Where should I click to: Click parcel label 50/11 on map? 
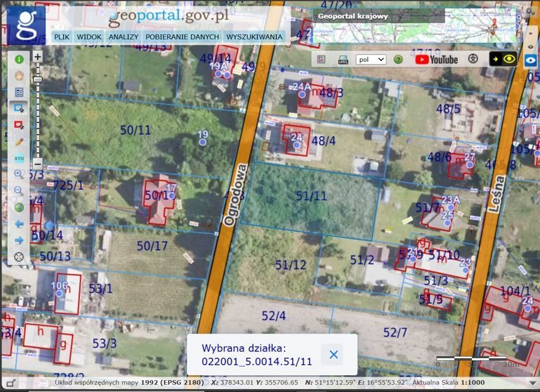pos(136,130)
